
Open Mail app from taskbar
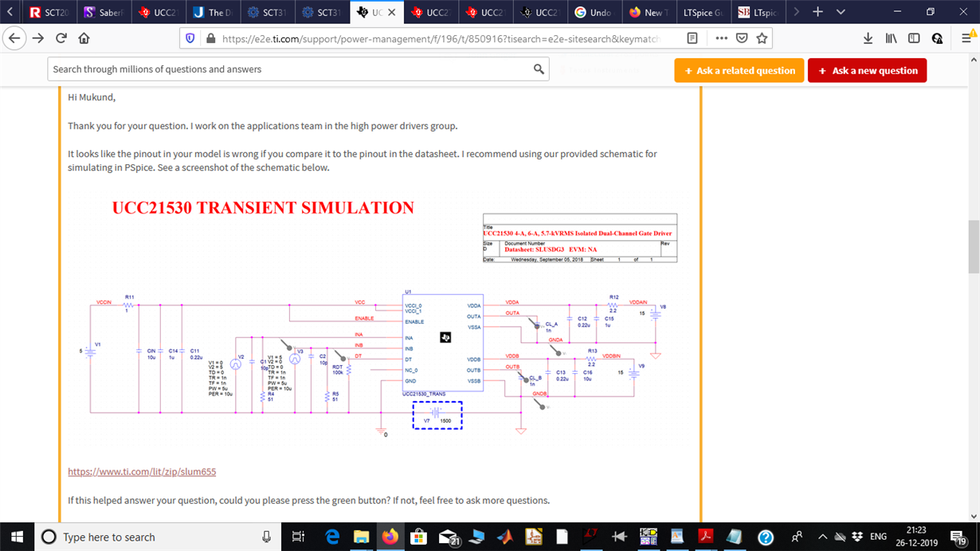pyautogui.click(x=448, y=537)
